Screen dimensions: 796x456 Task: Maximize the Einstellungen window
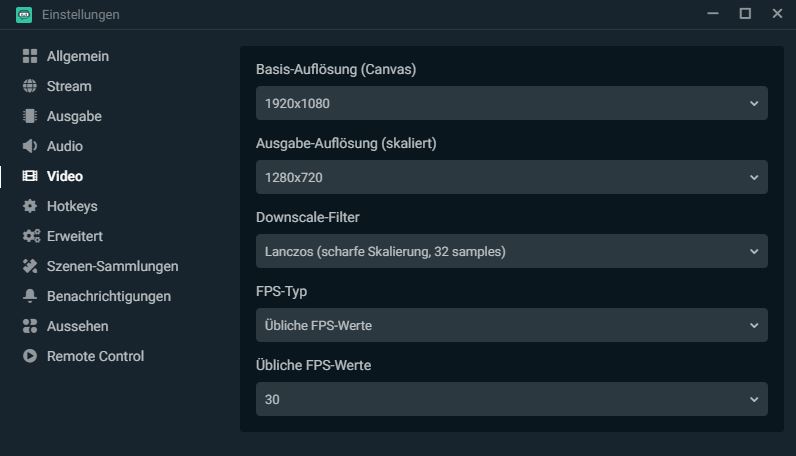pos(745,14)
